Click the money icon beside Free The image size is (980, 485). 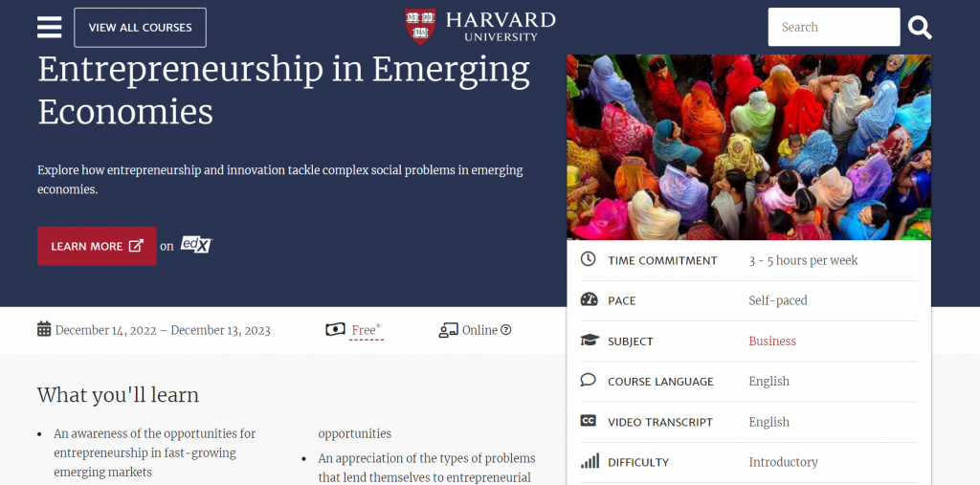pos(335,330)
